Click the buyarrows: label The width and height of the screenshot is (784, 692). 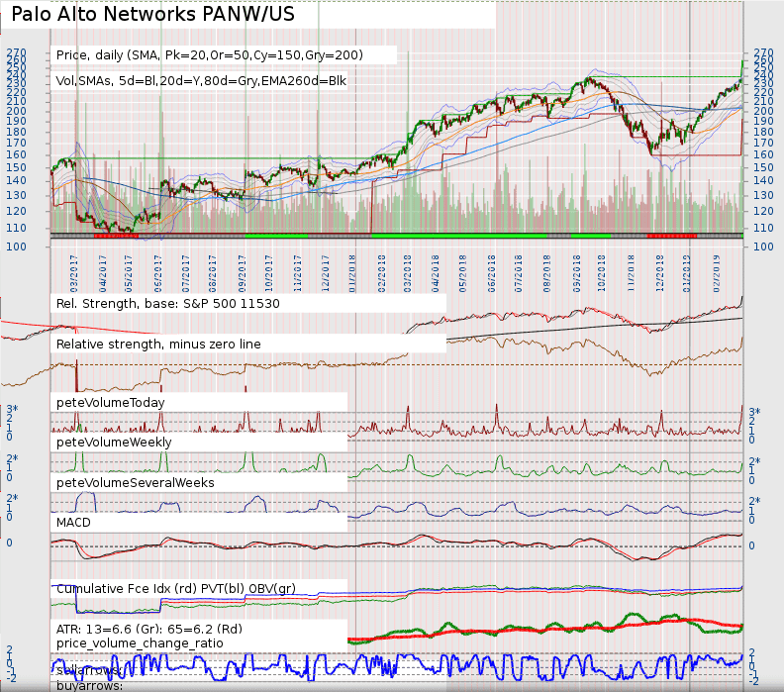click(x=89, y=685)
